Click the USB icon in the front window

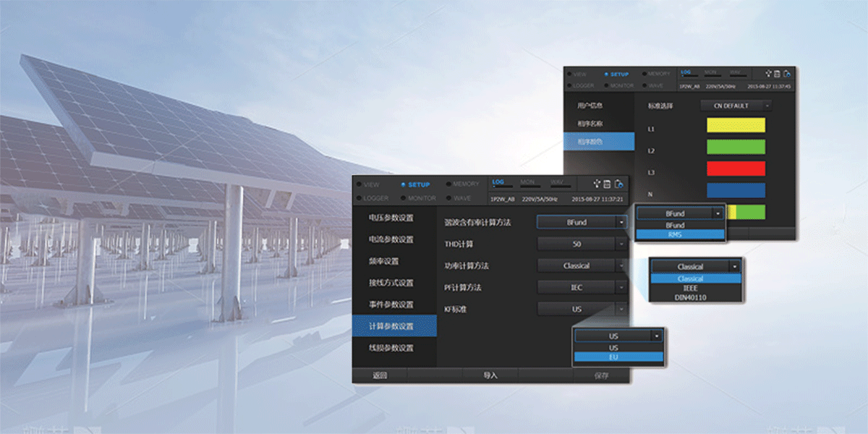pyautogui.click(x=597, y=184)
